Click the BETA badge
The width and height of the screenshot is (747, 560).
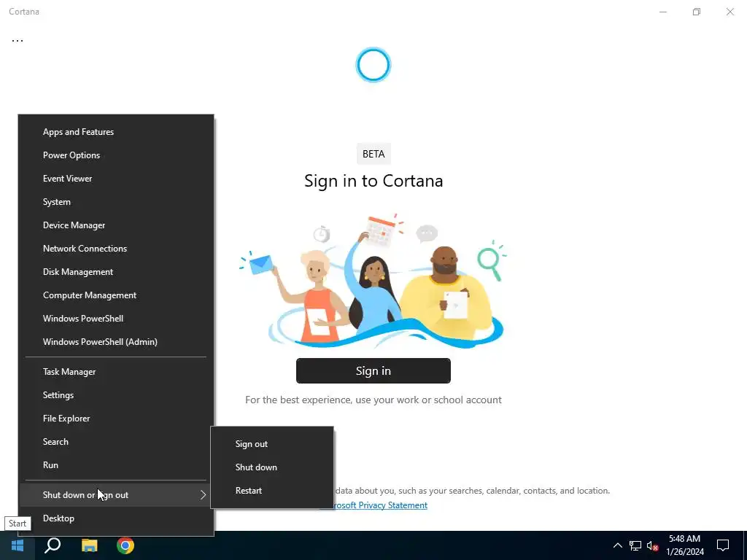click(x=373, y=154)
